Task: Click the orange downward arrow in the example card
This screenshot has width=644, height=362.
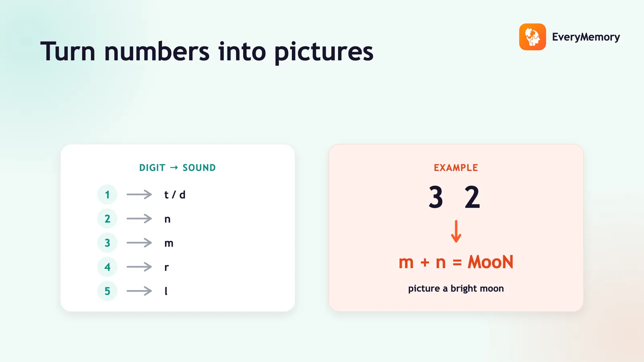Action: 456,231
